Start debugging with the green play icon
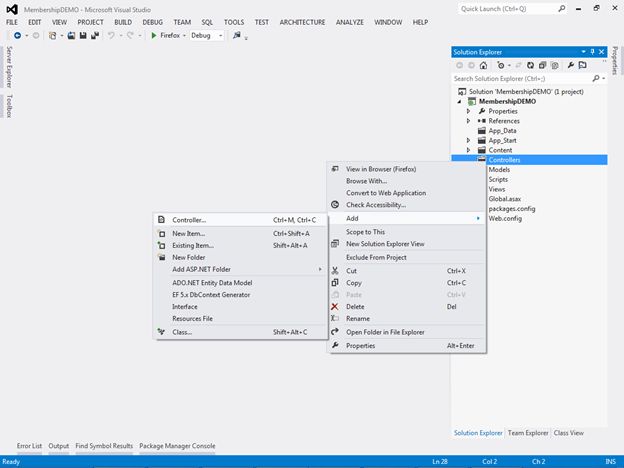Screen dimensions: 624x468 pos(154,35)
